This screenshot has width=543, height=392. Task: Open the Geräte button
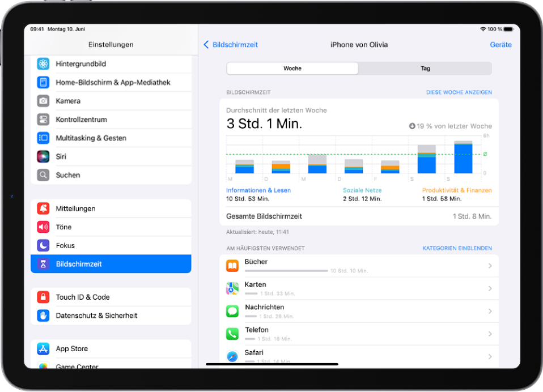pyautogui.click(x=500, y=44)
